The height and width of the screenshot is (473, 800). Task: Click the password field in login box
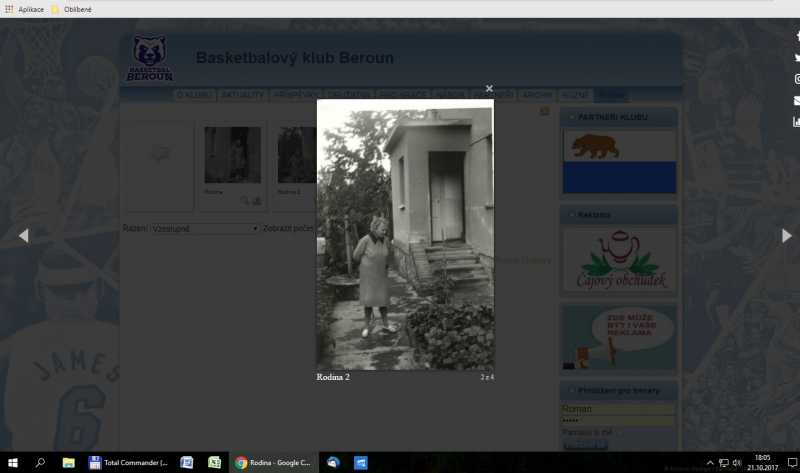[x=617, y=420]
